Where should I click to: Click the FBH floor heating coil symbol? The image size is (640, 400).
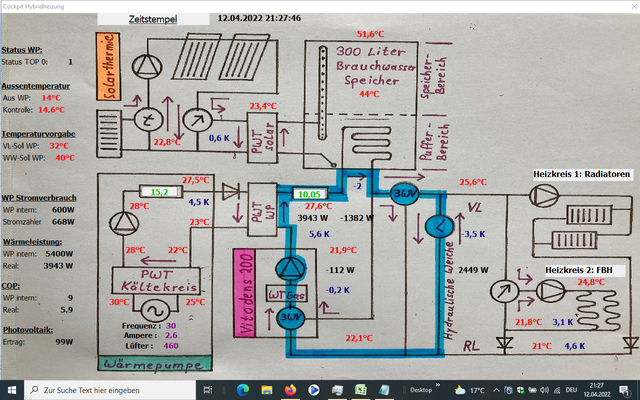pos(599,310)
